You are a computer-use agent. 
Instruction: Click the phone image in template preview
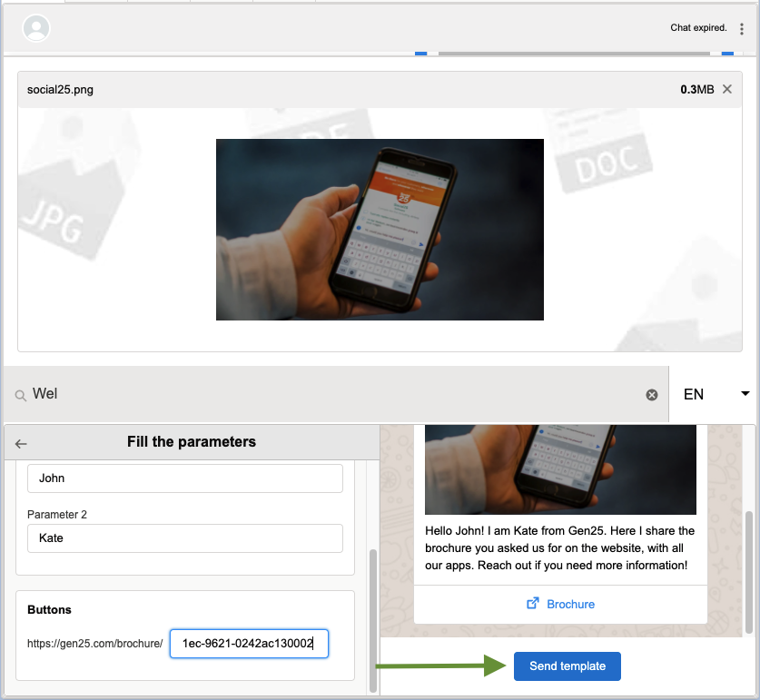click(x=560, y=469)
